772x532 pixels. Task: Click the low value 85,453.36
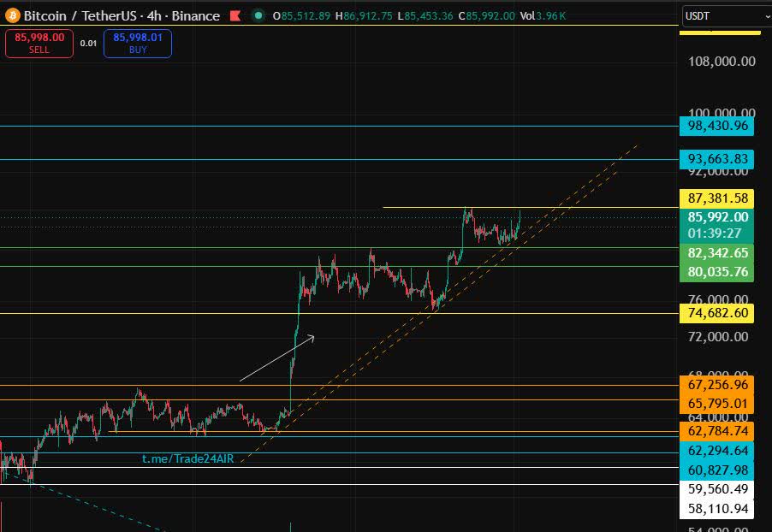(x=428, y=15)
